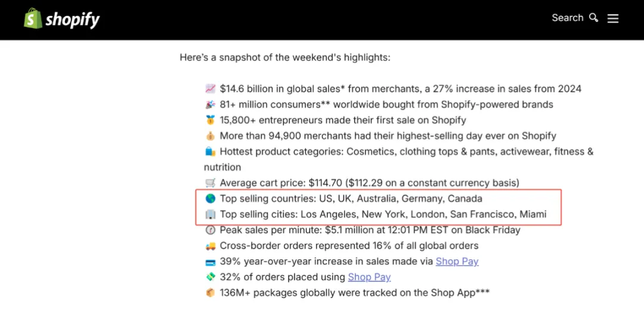Click the shopping bags emoji beside hottest categories
Screen dimensions: 644x314
tap(210, 151)
